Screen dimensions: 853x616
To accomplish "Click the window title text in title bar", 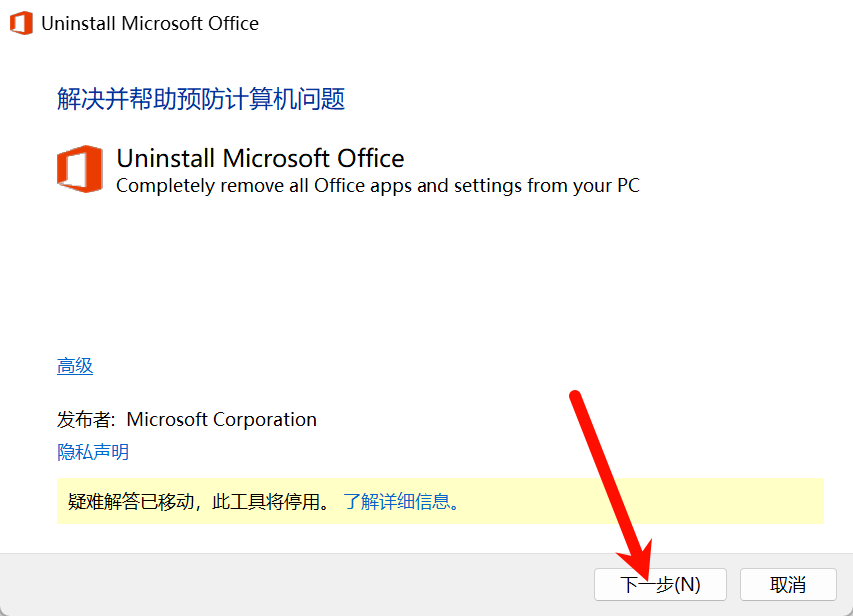I will click(150, 23).
